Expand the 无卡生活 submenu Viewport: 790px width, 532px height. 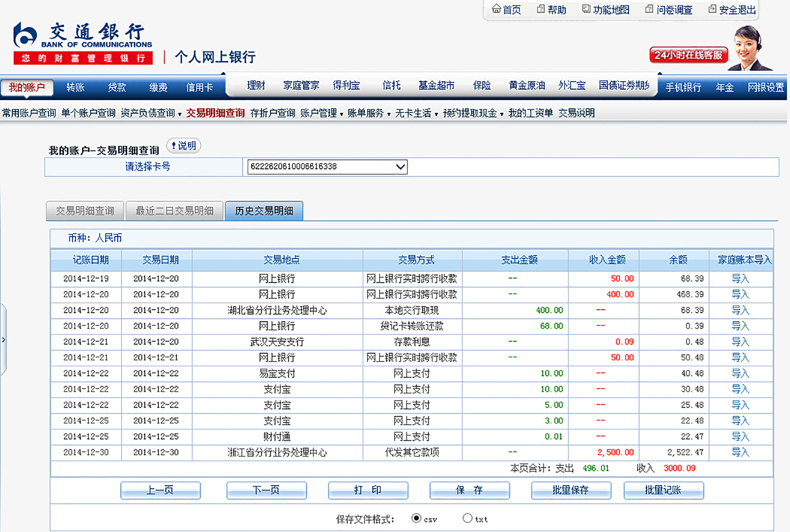[x=416, y=113]
